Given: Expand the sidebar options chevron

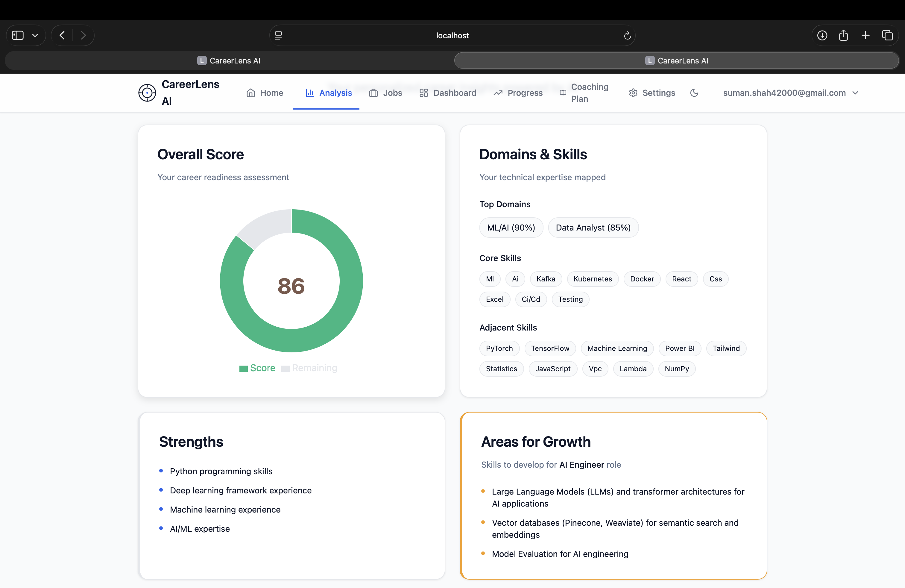Looking at the screenshot, I should [35, 35].
